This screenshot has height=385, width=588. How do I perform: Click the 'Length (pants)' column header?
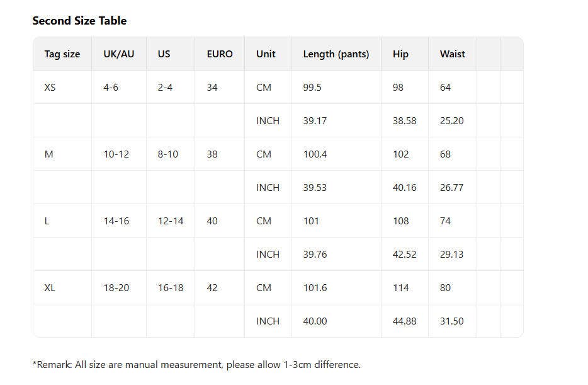coord(336,54)
